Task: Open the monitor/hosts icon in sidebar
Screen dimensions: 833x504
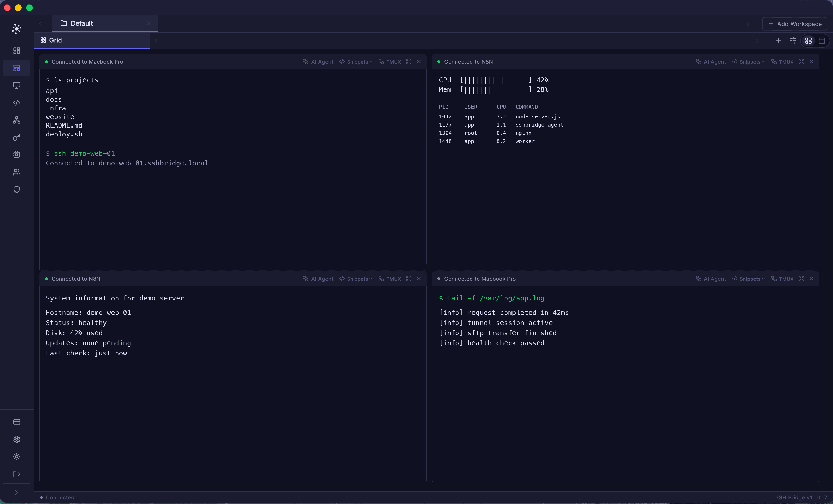Action: 17,85
